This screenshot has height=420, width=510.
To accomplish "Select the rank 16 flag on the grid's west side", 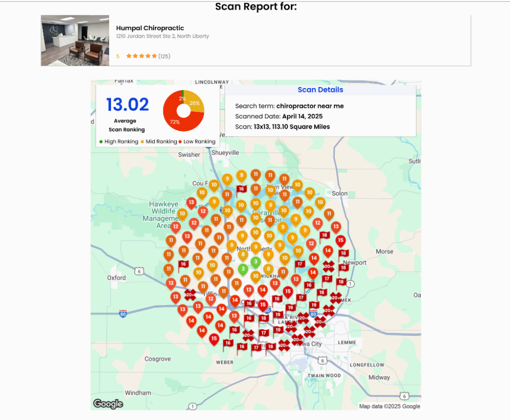I will [x=183, y=264].
